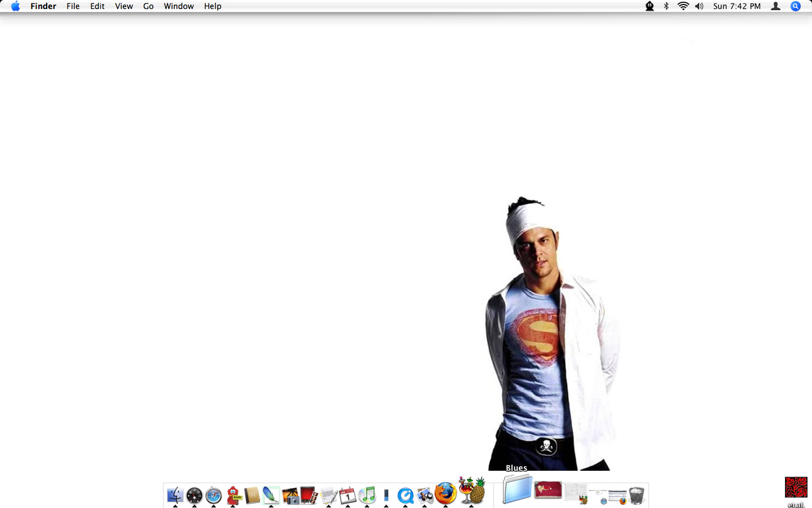Open QuickTime Player from the Dock
The image size is (812, 508).
point(405,495)
